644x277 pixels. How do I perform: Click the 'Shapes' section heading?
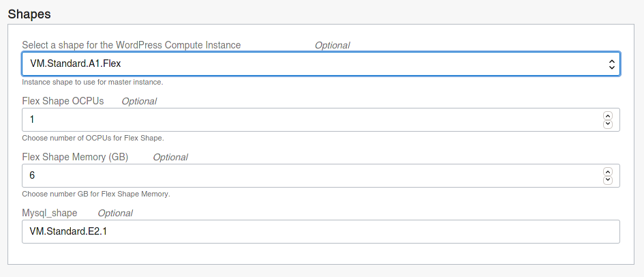tap(29, 14)
